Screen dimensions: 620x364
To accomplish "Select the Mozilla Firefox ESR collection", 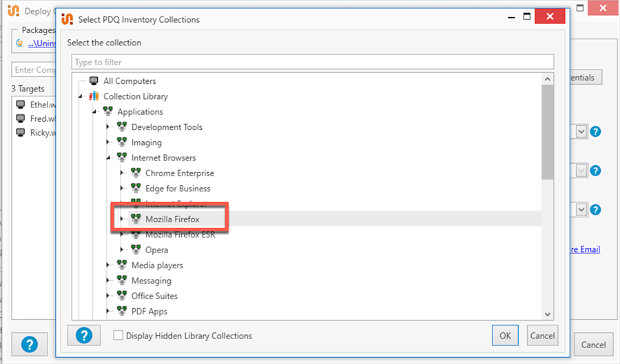I will [180, 235].
